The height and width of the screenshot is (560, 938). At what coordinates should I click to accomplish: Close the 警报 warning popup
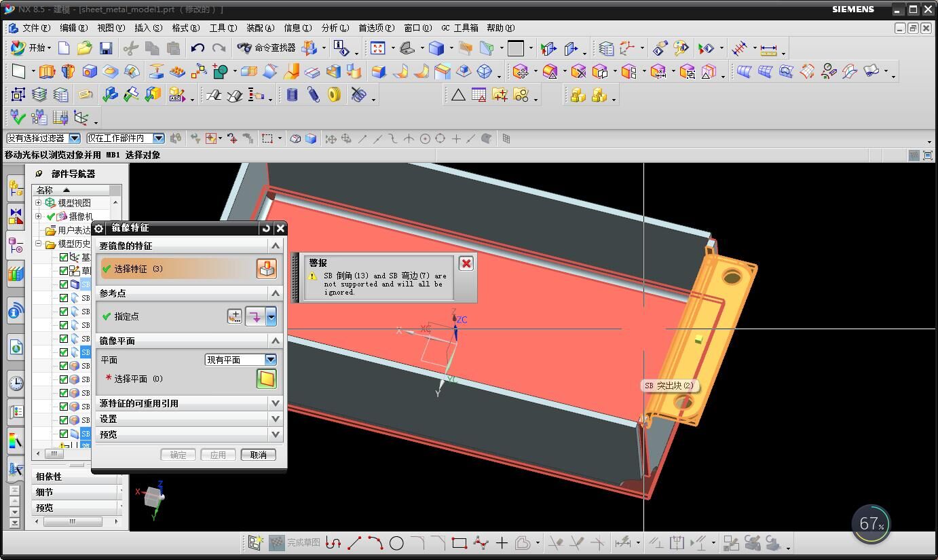pyautogui.click(x=466, y=263)
